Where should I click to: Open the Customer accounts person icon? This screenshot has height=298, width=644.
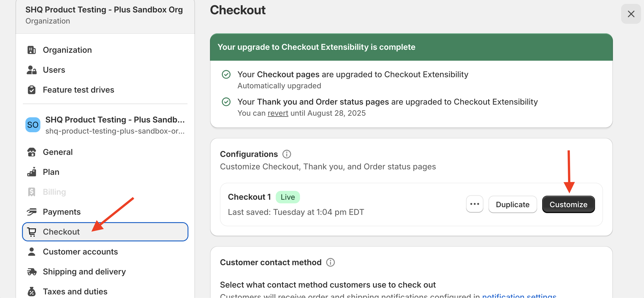[x=32, y=252]
